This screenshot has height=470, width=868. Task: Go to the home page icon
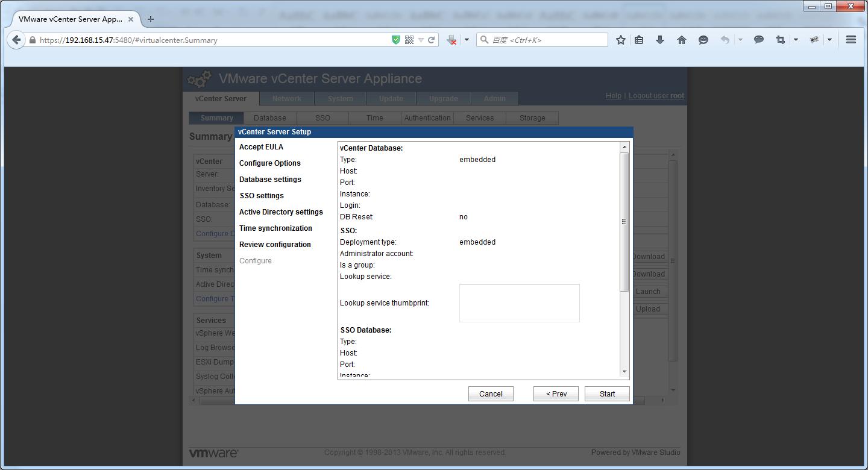[x=682, y=40]
